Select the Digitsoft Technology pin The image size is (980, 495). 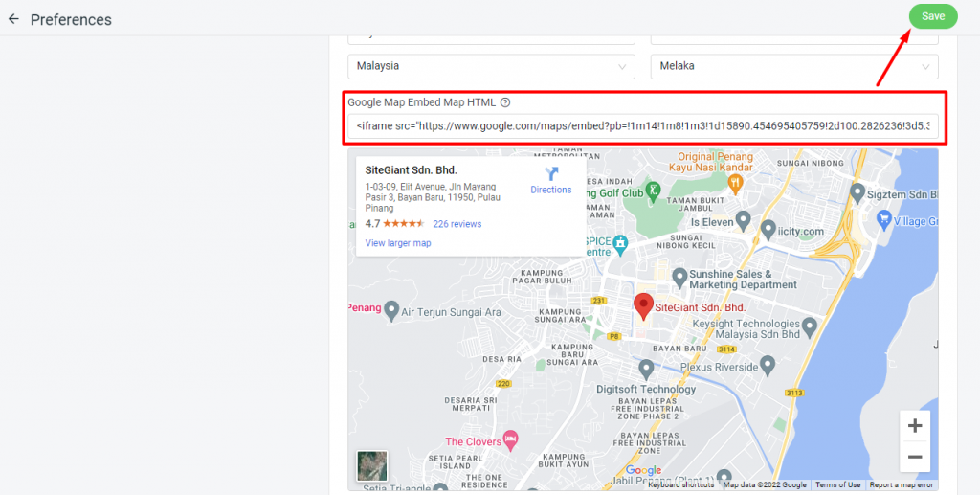click(x=646, y=368)
